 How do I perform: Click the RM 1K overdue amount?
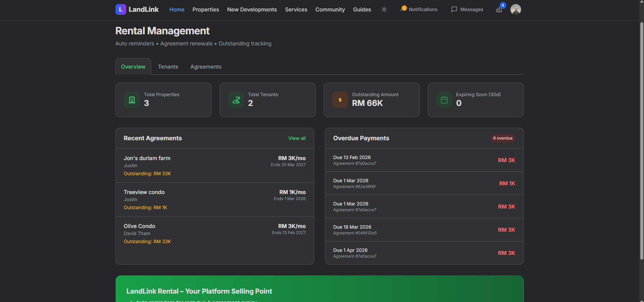(507, 183)
